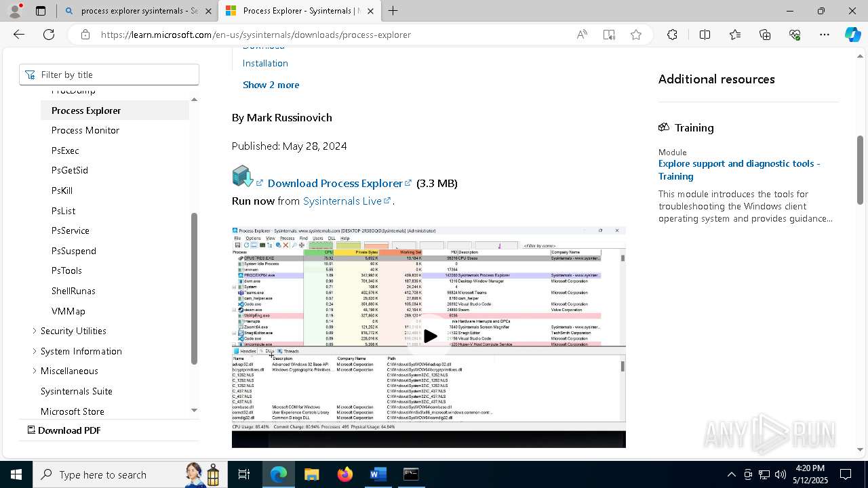This screenshot has height=488, width=868.
Task: Expand Show 2 more links
Action: pyautogui.click(x=271, y=85)
